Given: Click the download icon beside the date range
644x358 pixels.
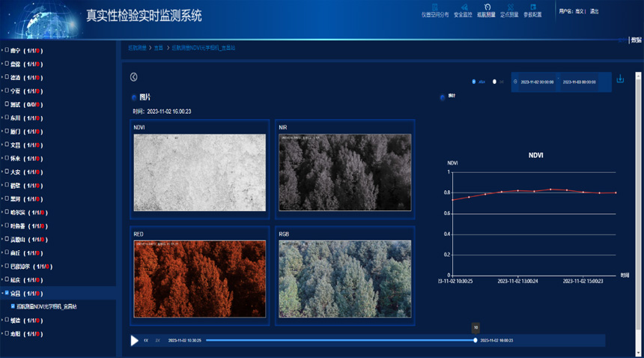Looking at the screenshot, I should tap(620, 79).
